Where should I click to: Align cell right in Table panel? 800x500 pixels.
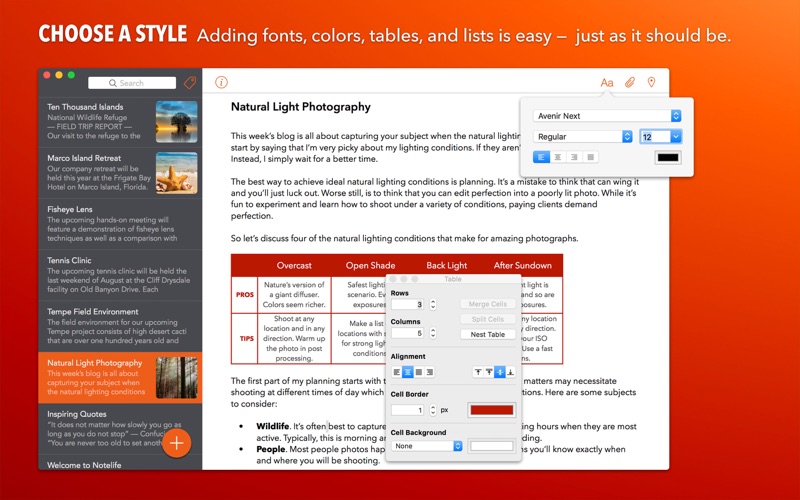click(430, 372)
